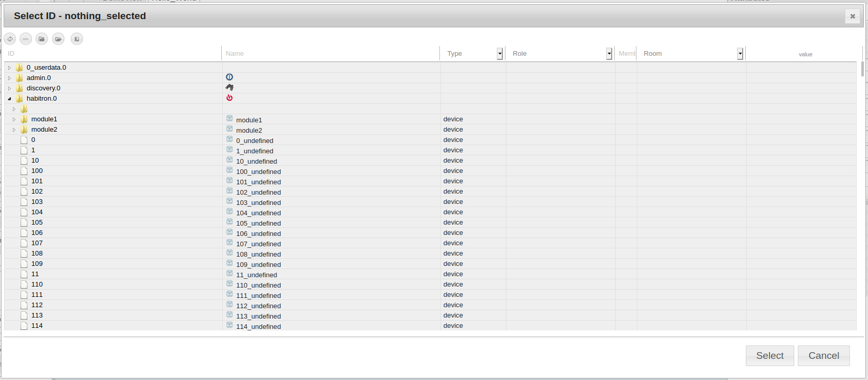Click the vertical scrollbar thumb of the tree

pyautogui.click(x=862, y=69)
